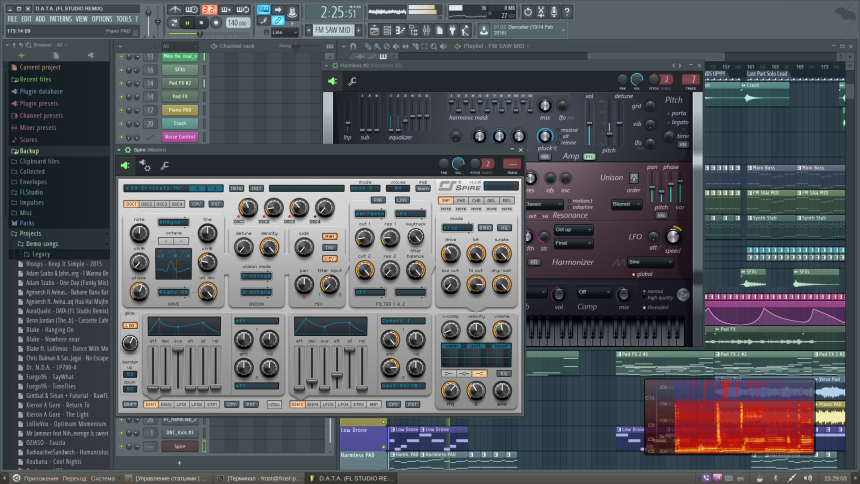Screen dimensions: 860x484
Task: Stop playback in transport
Action: point(201,23)
